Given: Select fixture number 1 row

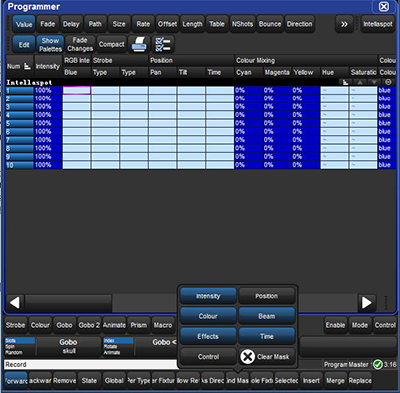Looking at the screenshot, I should 19,90.
